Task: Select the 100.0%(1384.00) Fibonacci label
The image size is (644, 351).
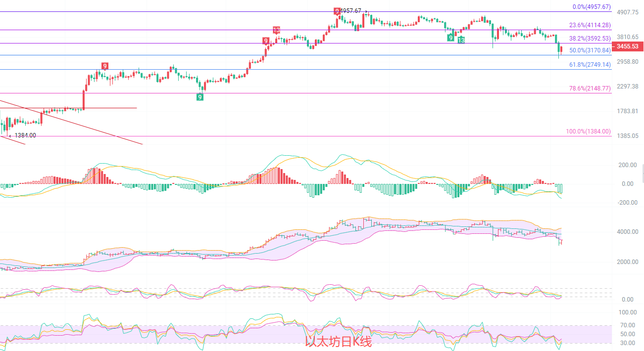Action: point(588,132)
